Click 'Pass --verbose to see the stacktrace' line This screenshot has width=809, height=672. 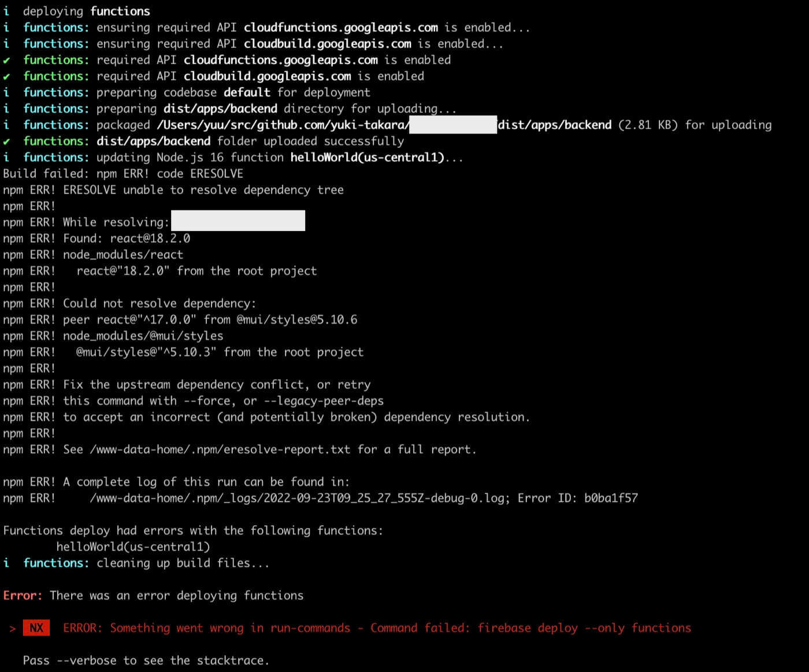pyautogui.click(x=146, y=660)
